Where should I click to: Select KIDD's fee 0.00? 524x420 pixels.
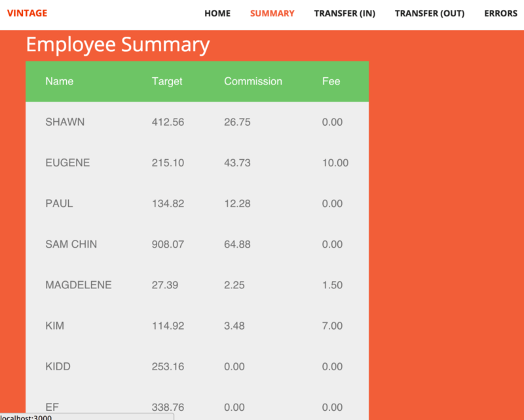tap(332, 367)
